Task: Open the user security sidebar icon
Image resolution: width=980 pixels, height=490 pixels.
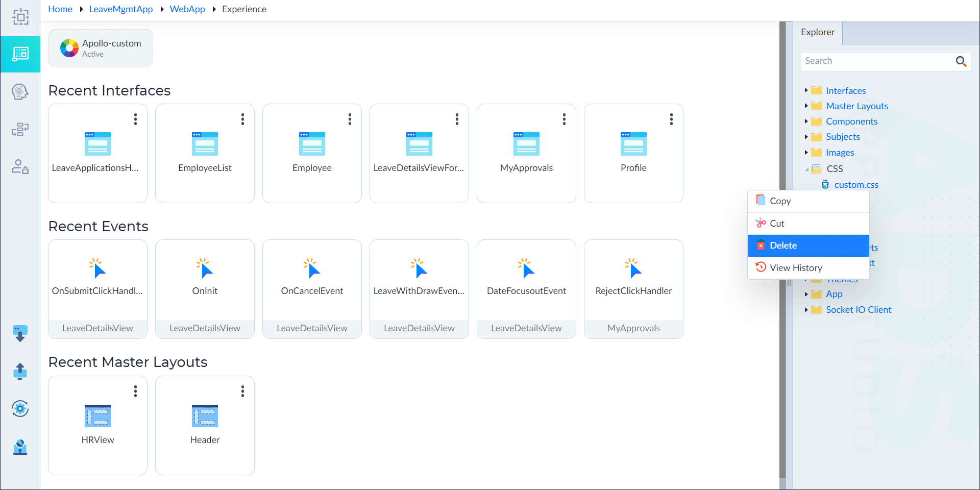Action: [x=20, y=166]
